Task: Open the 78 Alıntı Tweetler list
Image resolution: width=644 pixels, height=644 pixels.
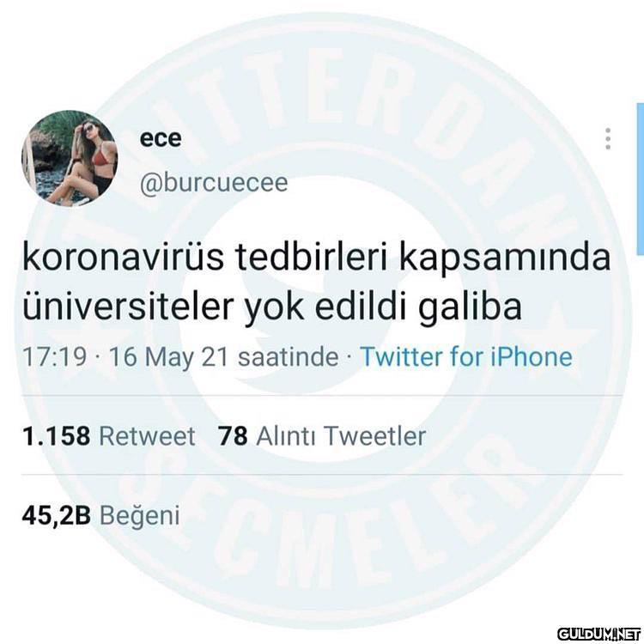Action: pyautogui.click(x=322, y=435)
